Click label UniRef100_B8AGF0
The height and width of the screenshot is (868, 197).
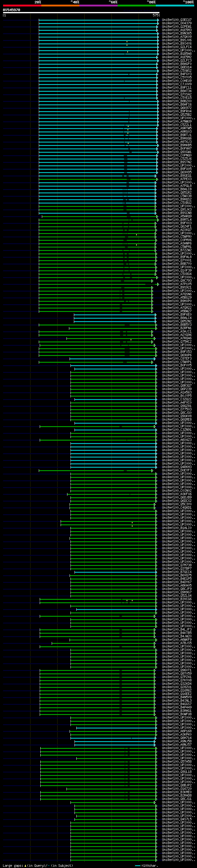pos(176,64)
